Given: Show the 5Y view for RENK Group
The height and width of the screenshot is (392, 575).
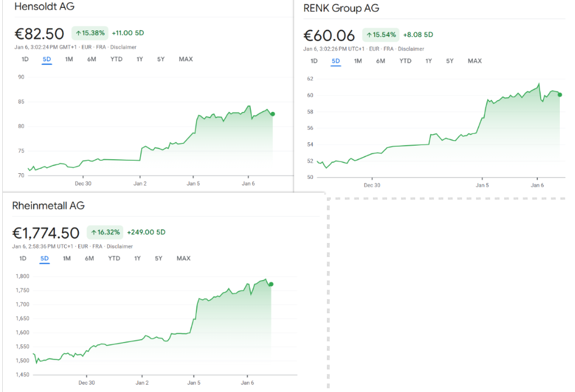Looking at the screenshot, I should (450, 61).
